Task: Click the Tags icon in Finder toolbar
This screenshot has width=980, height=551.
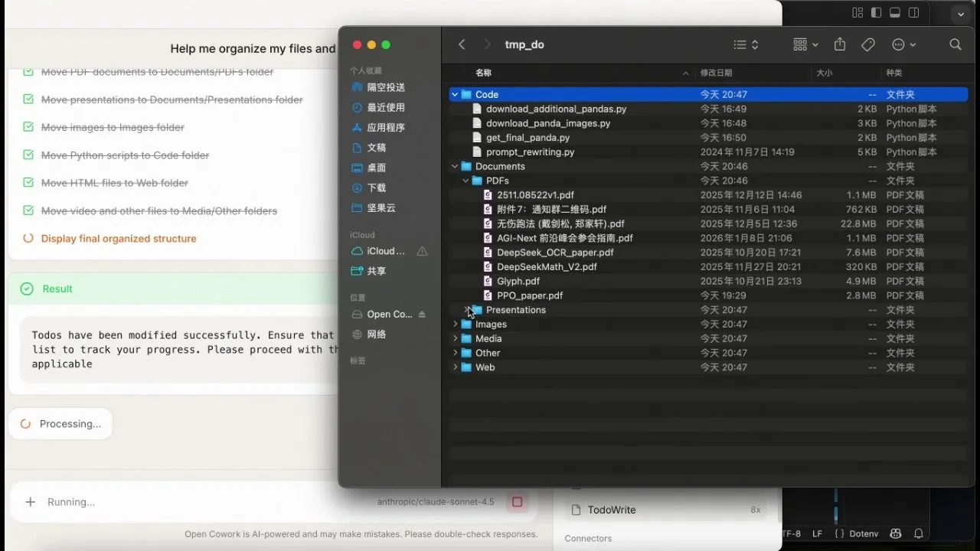Action: click(x=868, y=44)
